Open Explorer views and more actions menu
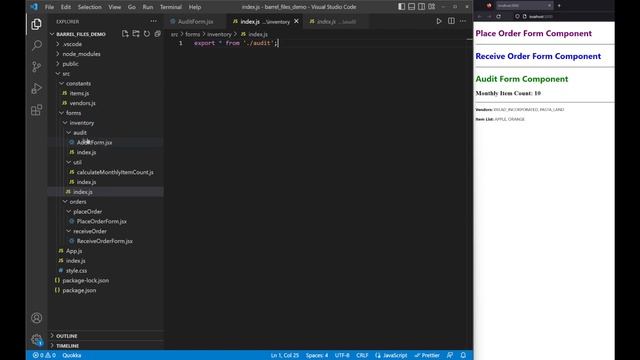Screen dimensions: 640x360 [153, 21]
